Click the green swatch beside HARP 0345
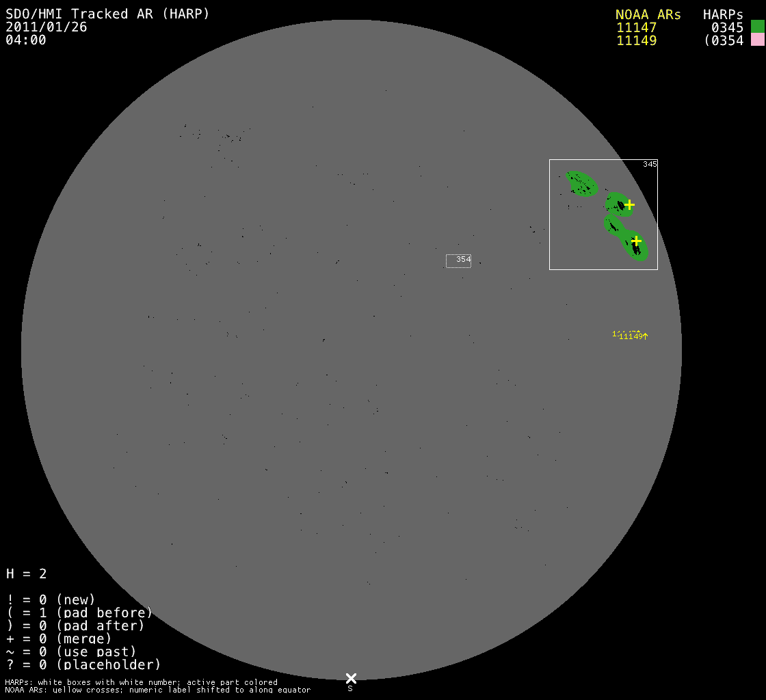The height and width of the screenshot is (700, 766). coord(757,27)
